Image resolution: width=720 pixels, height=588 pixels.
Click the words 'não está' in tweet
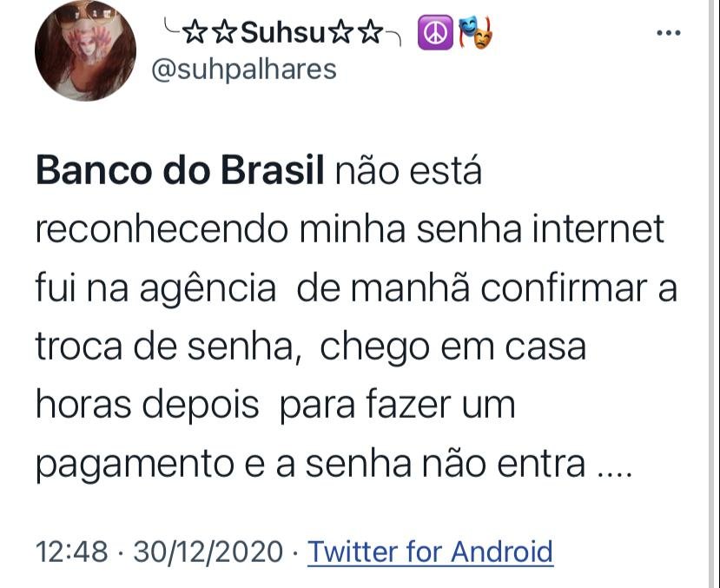point(409,171)
